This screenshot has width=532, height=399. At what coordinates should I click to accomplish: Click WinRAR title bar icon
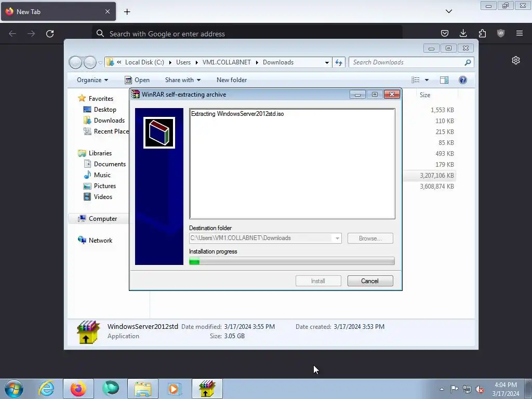pyautogui.click(x=136, y=95)
